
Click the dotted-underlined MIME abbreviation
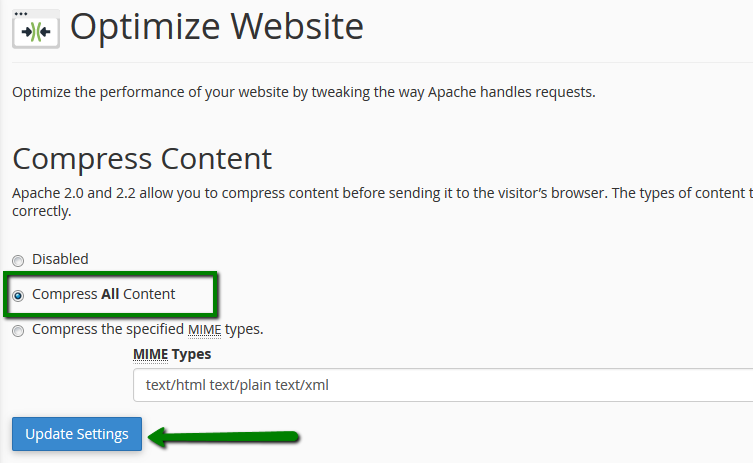[x=204, y=329]
